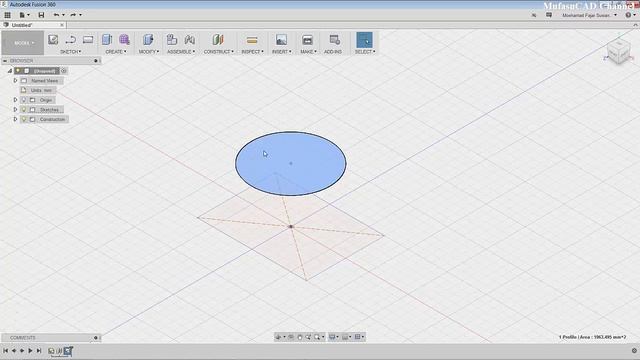Click the origin point on construction plane

coord(291,227)
